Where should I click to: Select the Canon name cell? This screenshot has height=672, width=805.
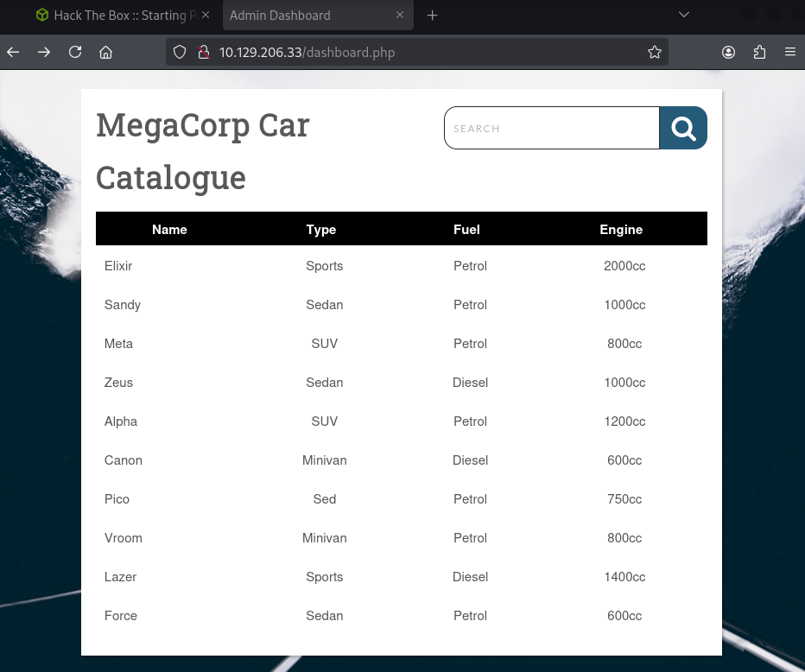124,460
